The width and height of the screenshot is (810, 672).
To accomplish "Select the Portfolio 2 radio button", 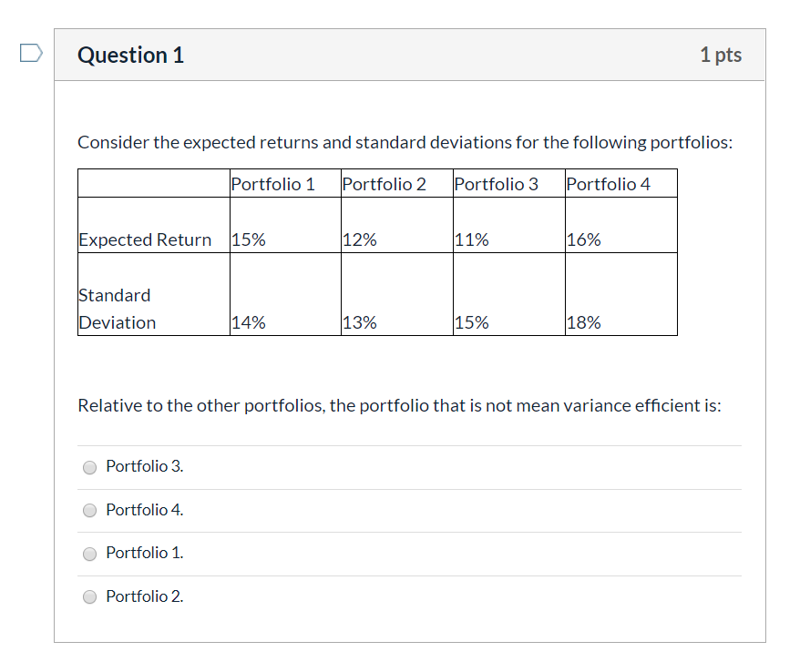I will [89, 596].
